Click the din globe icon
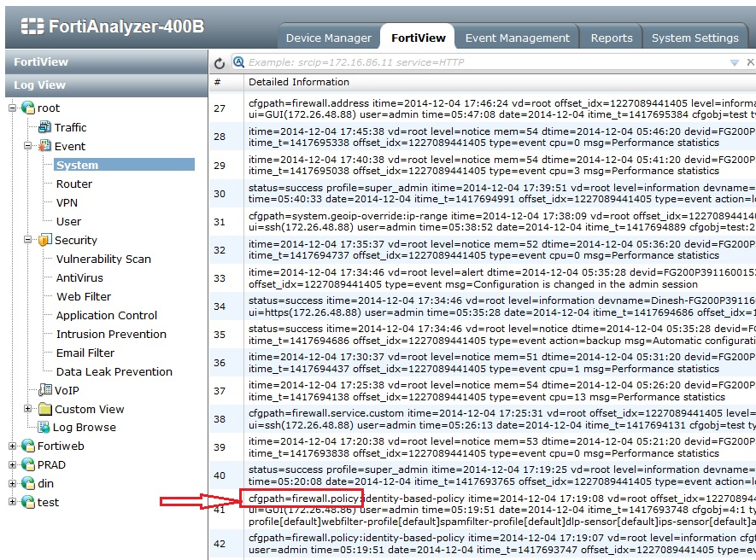This screenshot has height=560, width=756. point(28,483)
